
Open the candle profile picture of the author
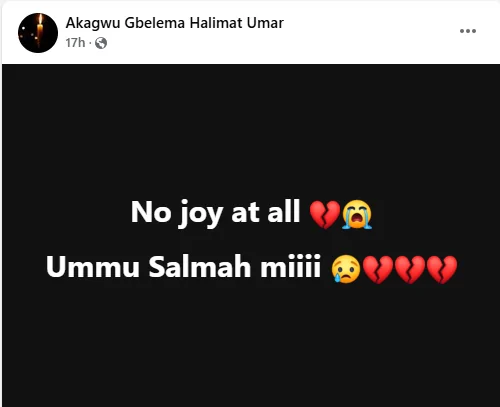(x=38, y=33)
